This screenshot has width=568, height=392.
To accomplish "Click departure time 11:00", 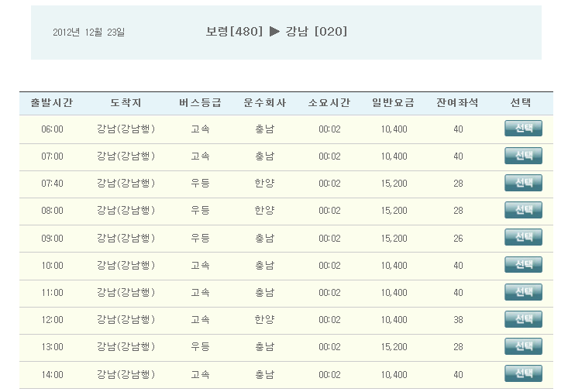I will 52,293.
